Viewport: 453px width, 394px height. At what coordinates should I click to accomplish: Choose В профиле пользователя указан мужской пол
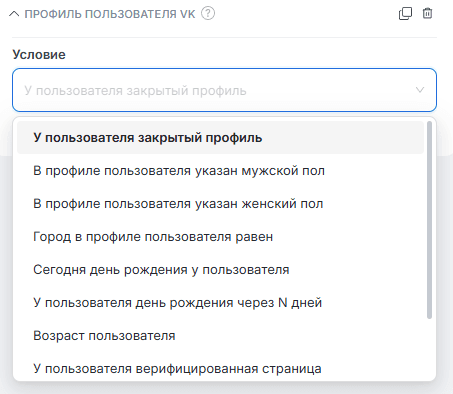click(220, 171)
